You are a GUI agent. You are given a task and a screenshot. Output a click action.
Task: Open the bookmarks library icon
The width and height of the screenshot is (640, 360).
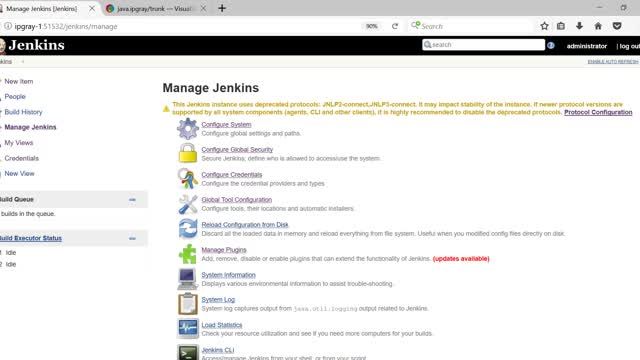click(x=561, y=26)
